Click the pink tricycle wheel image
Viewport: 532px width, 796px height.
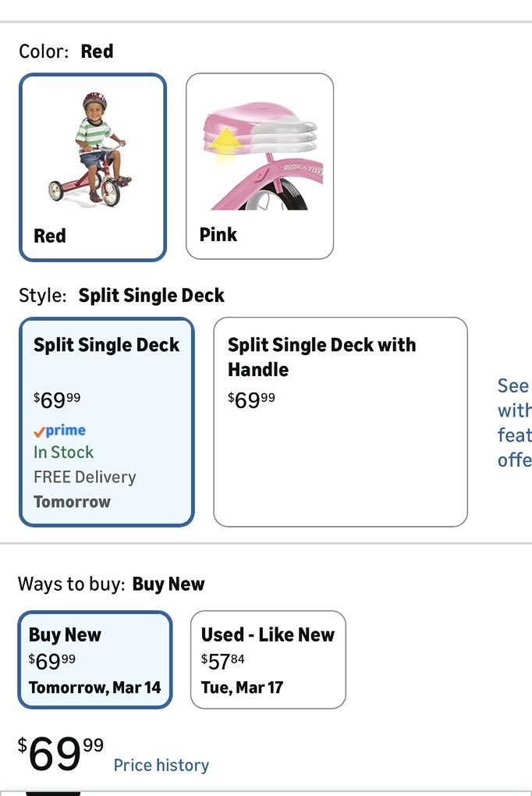(x=281, y=195)
